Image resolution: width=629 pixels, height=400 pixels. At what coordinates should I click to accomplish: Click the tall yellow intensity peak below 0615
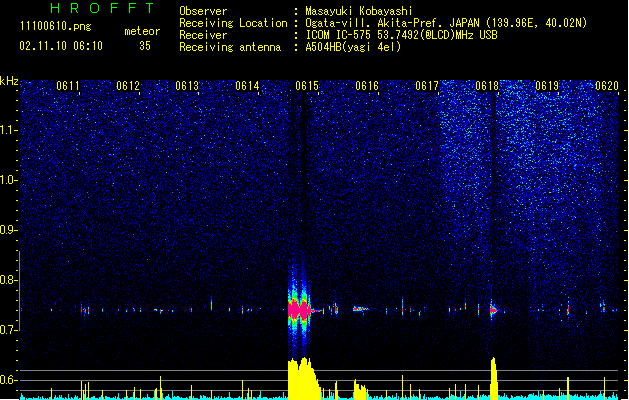click(304, 378)
